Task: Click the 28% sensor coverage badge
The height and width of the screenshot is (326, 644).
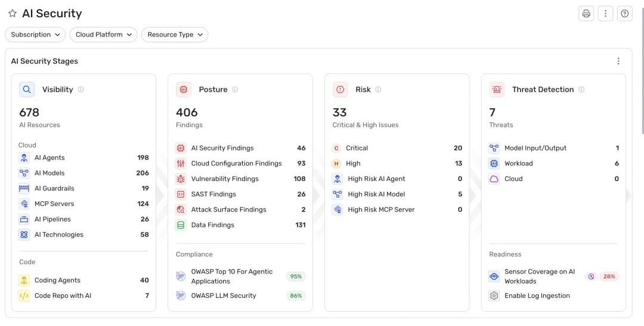Action: pyautogui.click(x=609, y=276)
